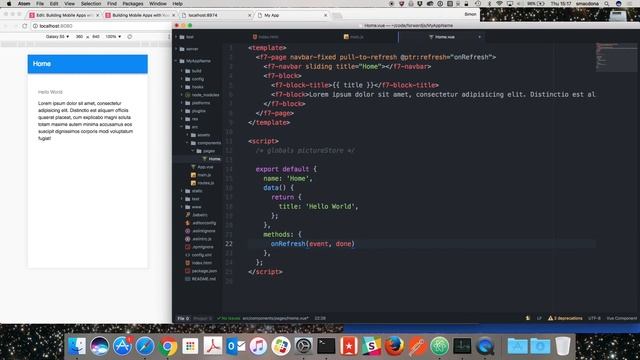Open Adobe Acrobat from the dock
Viewport: 640px width, 360px height.
tap(213, 346)
